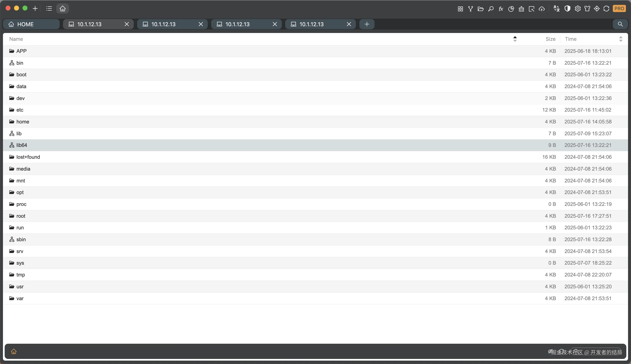Click the shield security icon
The image size is (631, 364).
pyautogui.click(x=567, y=9)
